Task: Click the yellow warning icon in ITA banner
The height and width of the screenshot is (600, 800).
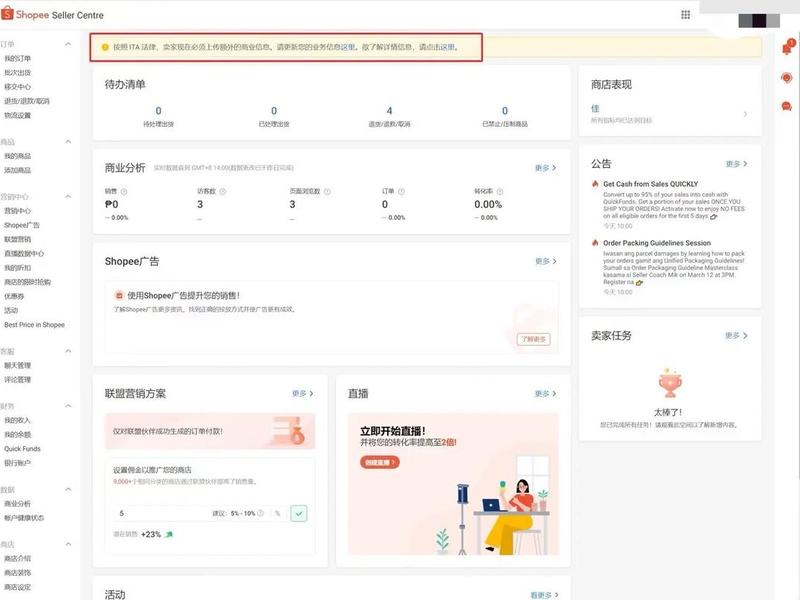Action: point(105,47)
